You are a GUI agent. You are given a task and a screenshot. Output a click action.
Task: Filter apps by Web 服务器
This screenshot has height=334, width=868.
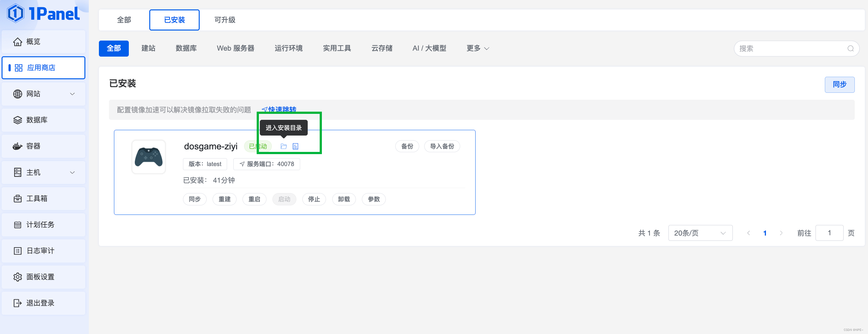point(236,48)
